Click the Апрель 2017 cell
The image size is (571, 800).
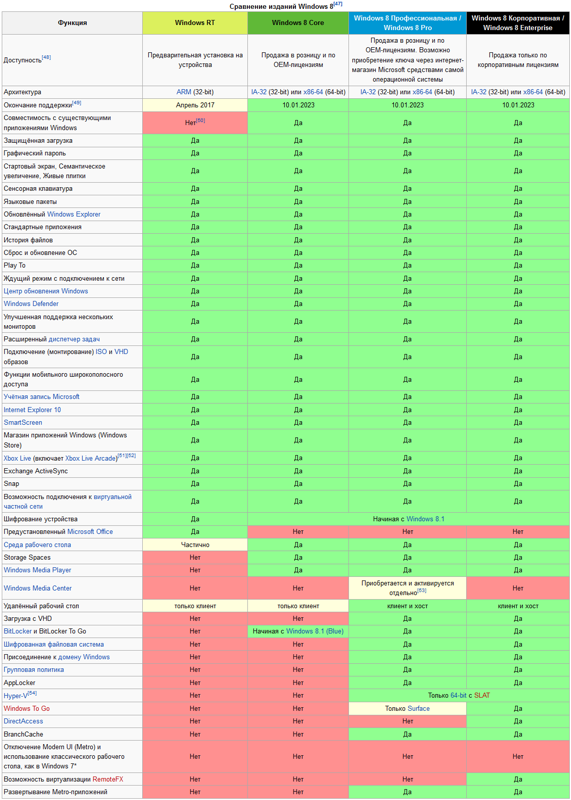click(195, 105)
